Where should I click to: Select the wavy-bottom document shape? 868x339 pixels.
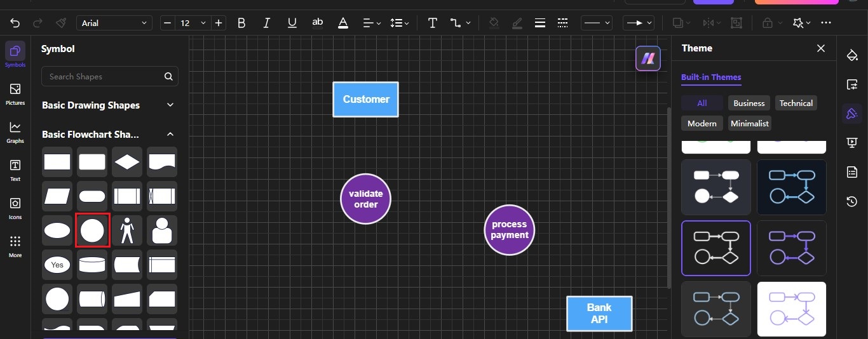(162, 162)
